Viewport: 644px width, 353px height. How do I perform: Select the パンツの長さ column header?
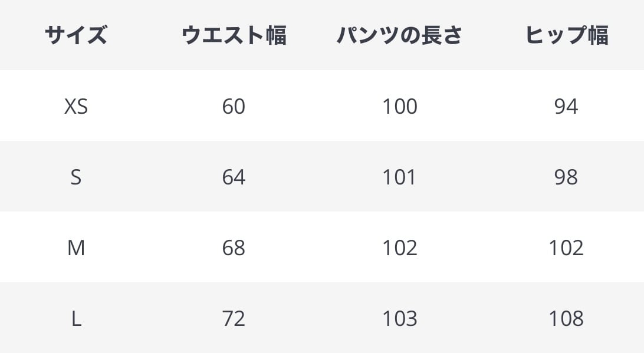pos(399,35)
